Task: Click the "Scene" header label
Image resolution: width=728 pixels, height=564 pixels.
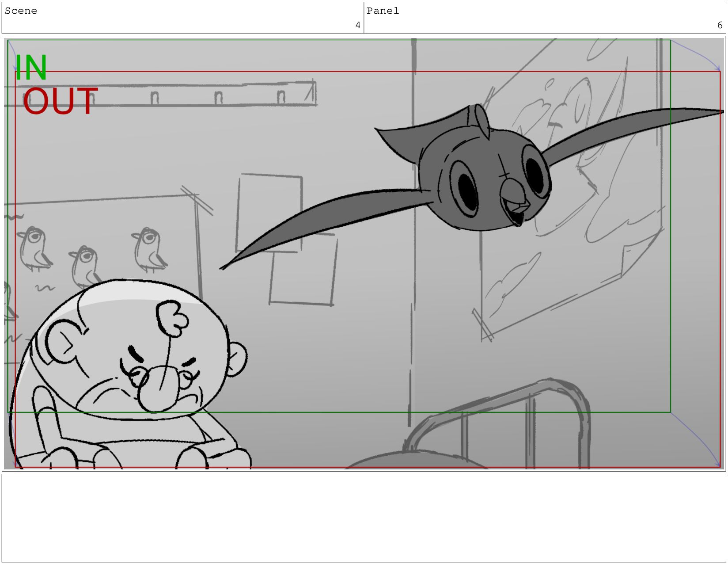Action: 21,11
